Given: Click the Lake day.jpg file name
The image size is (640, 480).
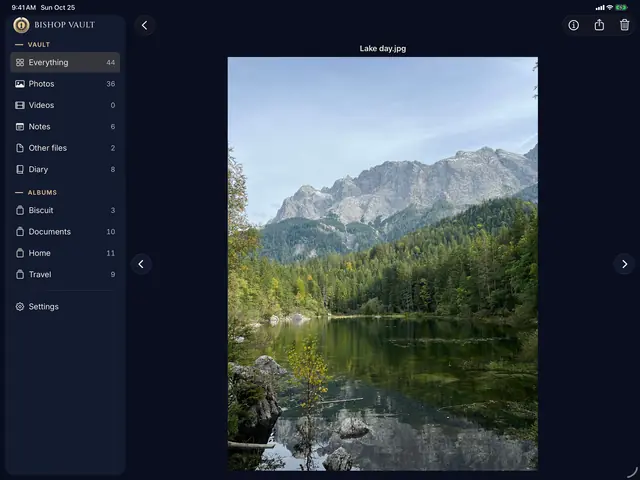Looking at the screenshot, I should (383, 49).
